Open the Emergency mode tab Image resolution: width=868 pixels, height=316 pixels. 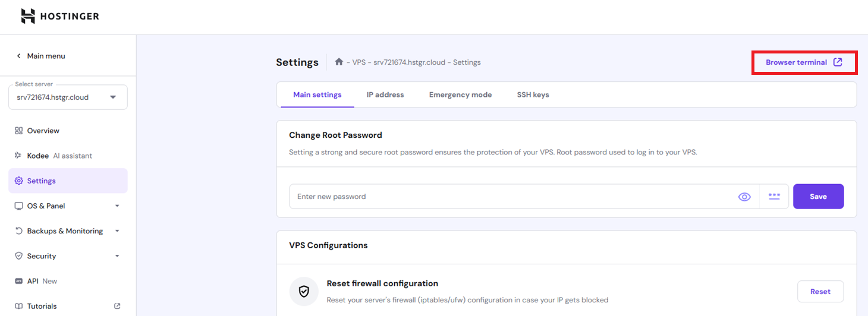point(460,95)
